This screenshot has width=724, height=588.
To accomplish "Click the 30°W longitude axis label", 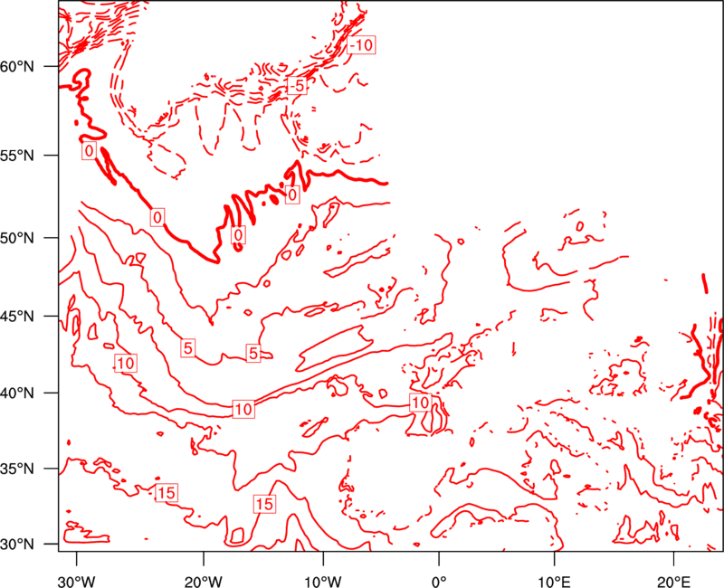I will [77, 582].
